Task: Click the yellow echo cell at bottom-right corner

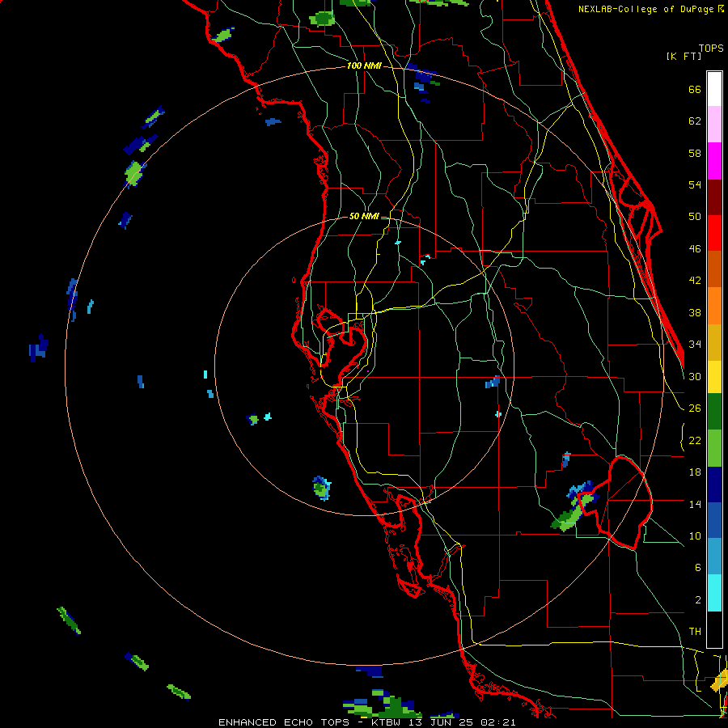Action: pos(720,682)
